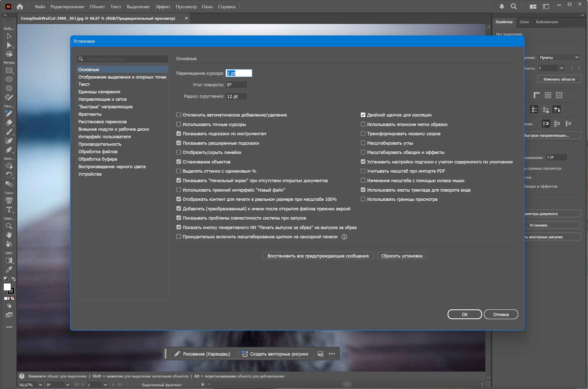
Task: Click the 'Сбросить установки' button
Action: [x=401, y=256]
